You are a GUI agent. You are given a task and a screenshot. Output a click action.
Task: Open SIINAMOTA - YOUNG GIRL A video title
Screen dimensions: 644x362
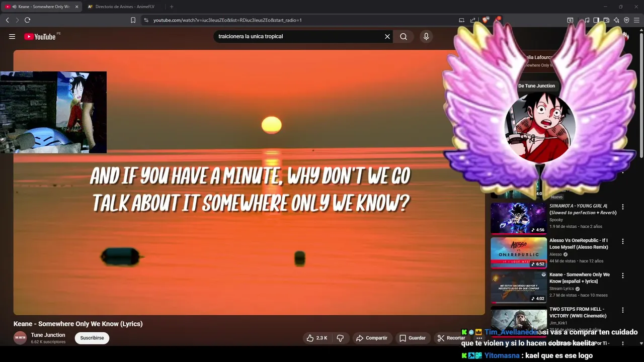[583, 209]
